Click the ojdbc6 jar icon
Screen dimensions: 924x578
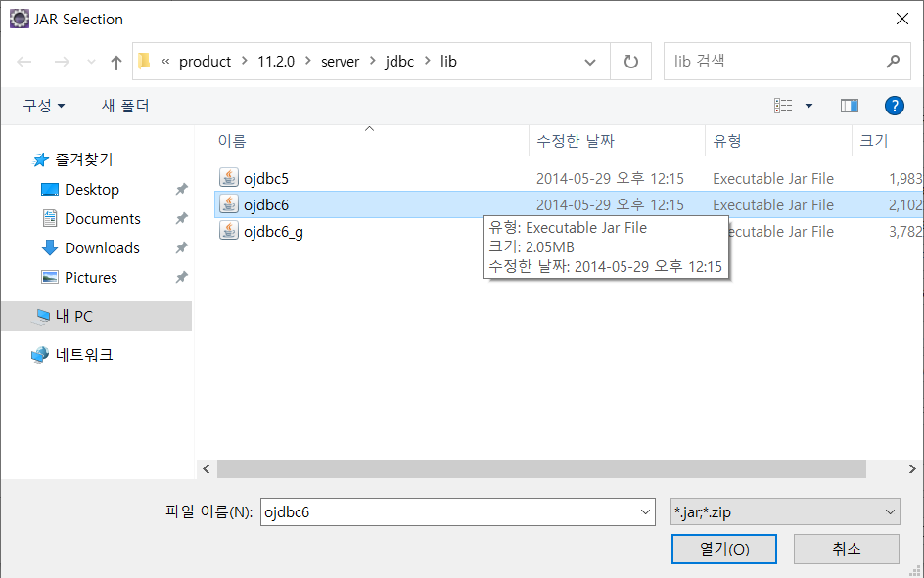tap(229, 203)
